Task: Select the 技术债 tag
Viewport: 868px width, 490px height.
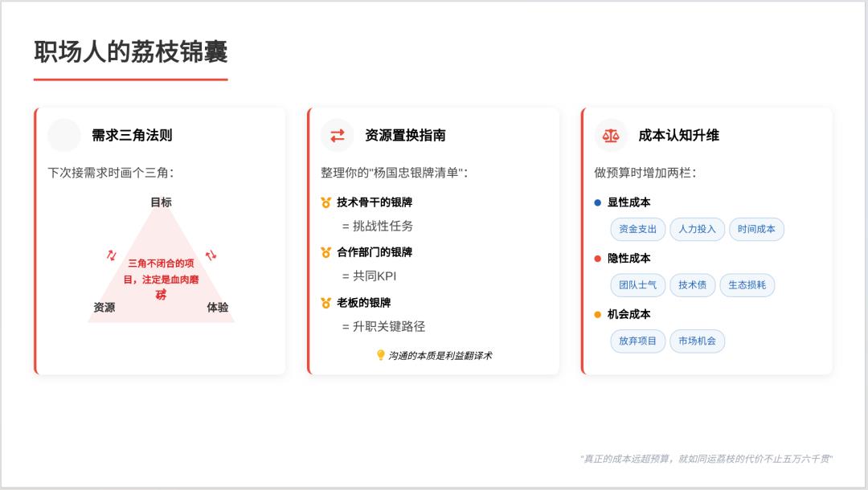Action: point(693,285)
